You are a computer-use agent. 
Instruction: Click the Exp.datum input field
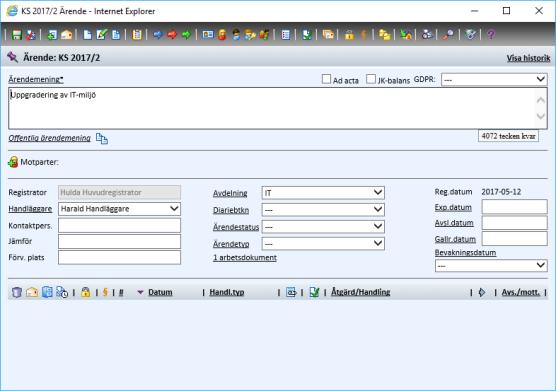(515, 207)
